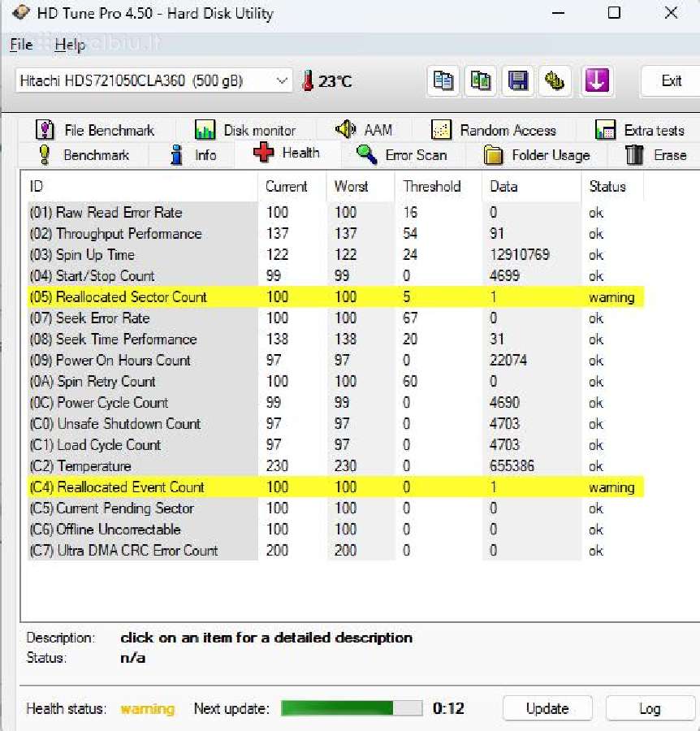Click the copy info to clipboard icon
700x731 pixels.
(x=443, y=81)
